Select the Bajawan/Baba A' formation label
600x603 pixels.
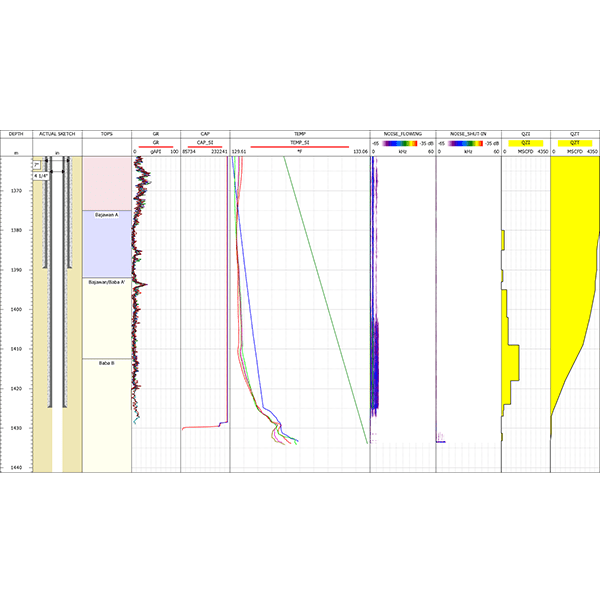tap(106, 282)
